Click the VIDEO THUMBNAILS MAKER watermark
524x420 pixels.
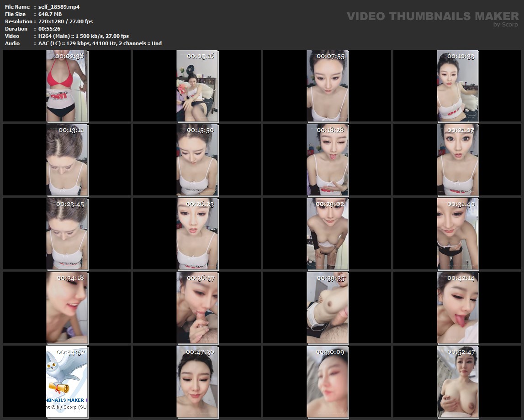[x=432, y=16]
